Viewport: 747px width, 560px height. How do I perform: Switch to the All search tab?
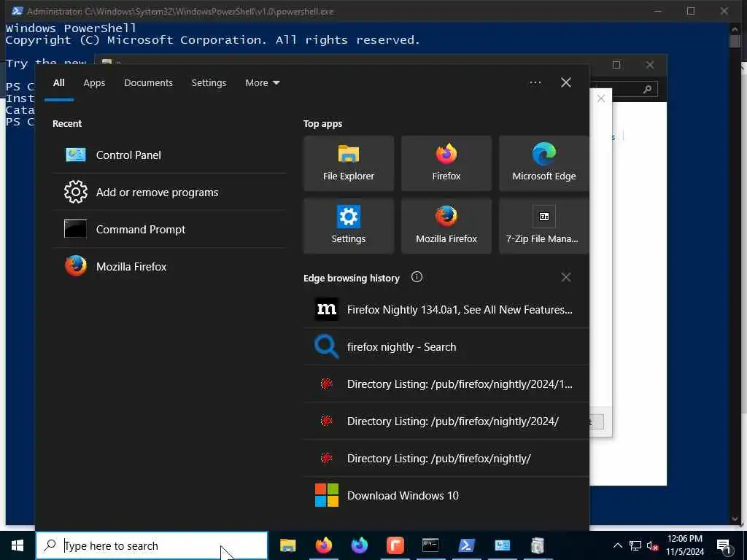tap(59, 83)
